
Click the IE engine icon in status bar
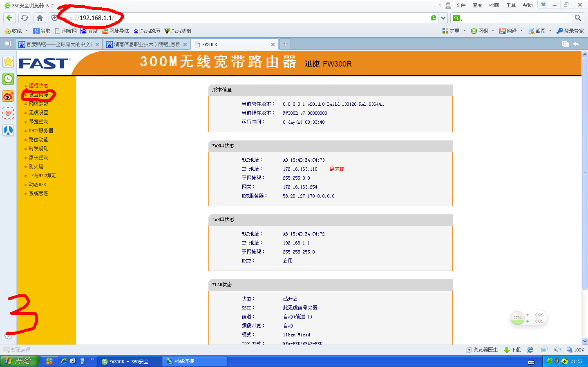530,350
